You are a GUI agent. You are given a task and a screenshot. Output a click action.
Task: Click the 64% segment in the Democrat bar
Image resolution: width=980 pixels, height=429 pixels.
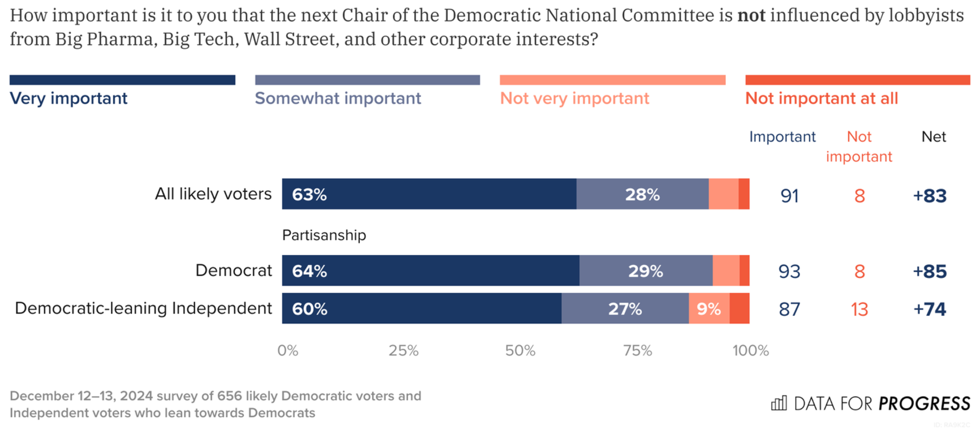click(431, 271)
